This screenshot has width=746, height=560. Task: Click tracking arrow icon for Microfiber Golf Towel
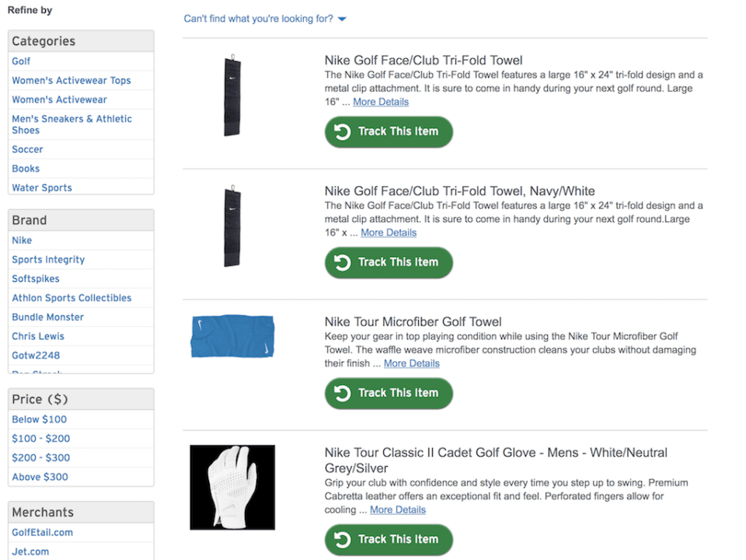pyautogui.click(x=342, y=393)
